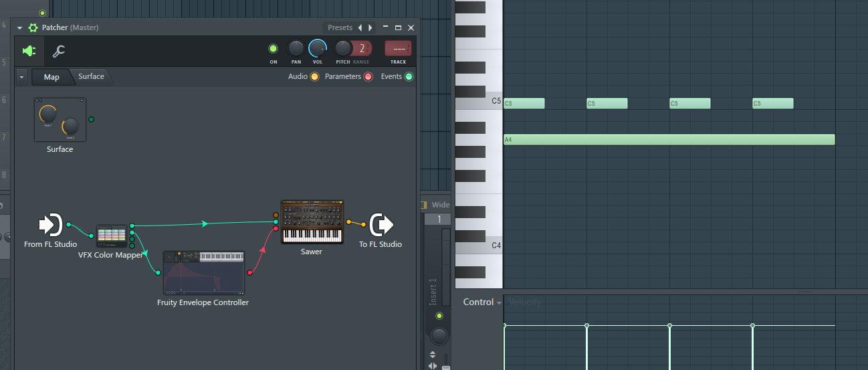Load the previous preset with the left arrow

pyautogui.click(x=360, y=27)
